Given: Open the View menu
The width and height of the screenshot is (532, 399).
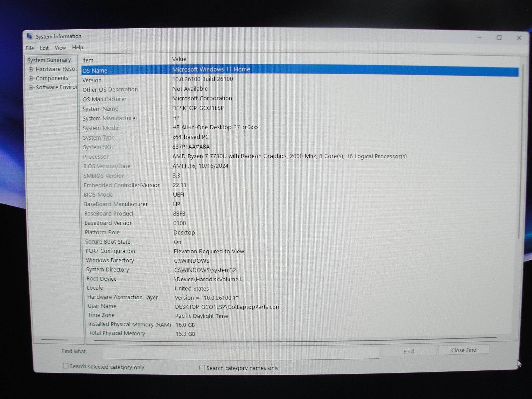Looking at the screenshot, I should pyautogui.click(x=60, y=48).
